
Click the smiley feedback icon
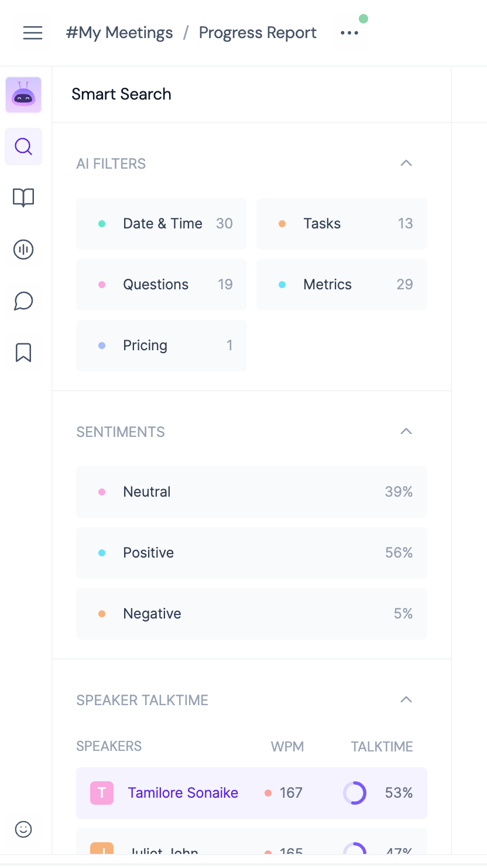coord(23,829)
